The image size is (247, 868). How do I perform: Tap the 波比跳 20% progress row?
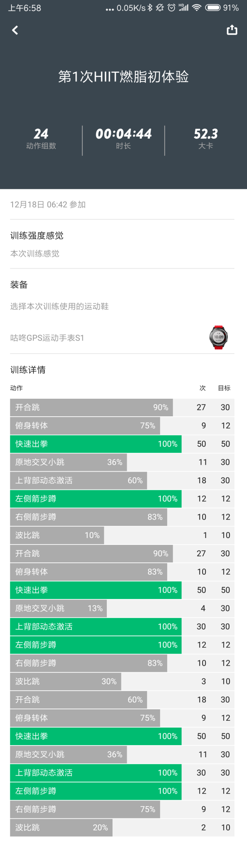point(122,827)
